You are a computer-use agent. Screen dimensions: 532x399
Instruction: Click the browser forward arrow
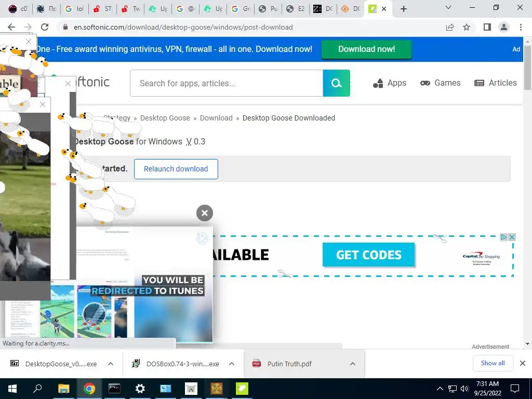pyautogui.click(x=28, y=27)
